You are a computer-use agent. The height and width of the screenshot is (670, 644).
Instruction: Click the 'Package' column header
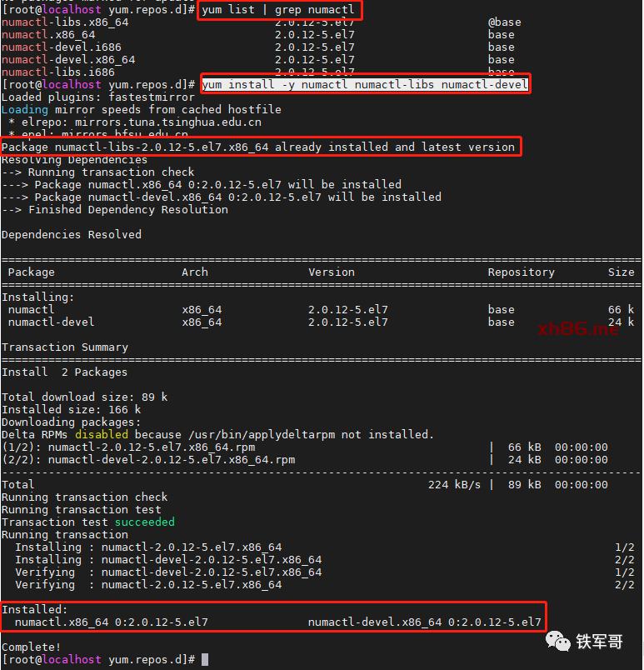click(x=32, y=272)
